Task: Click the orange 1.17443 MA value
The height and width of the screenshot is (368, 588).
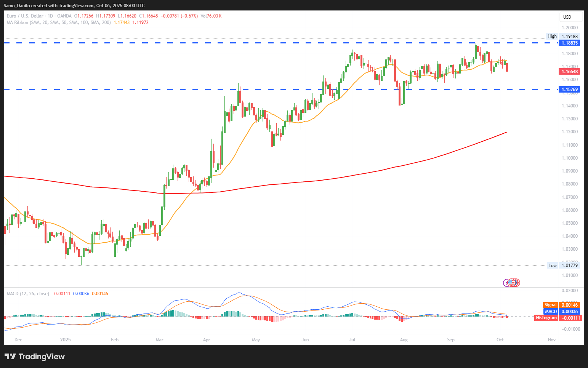Action: pos(122,22)
